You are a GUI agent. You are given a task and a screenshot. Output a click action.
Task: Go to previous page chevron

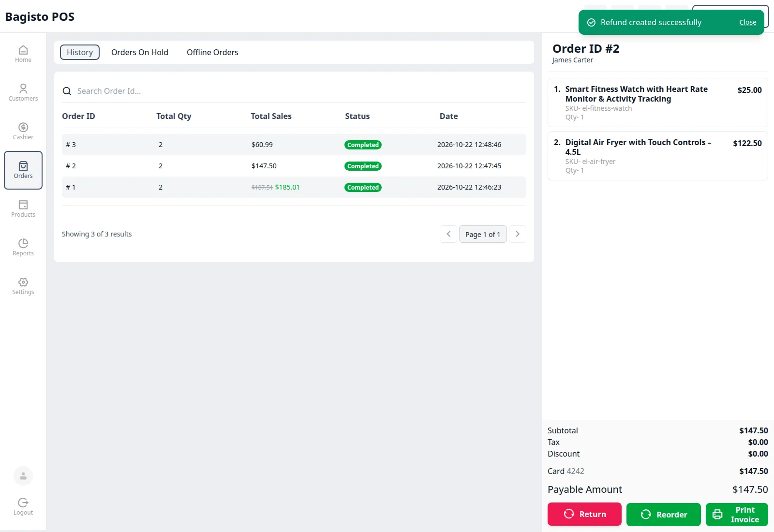448,234
